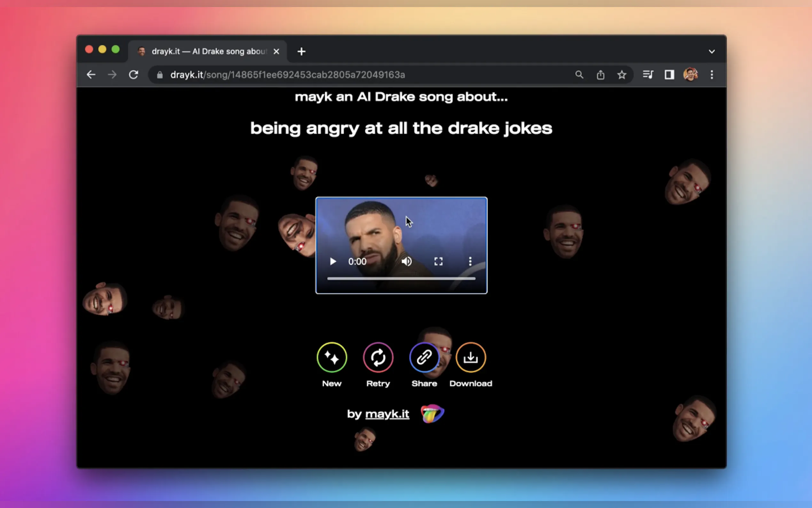Click the zoom magnifier in address bar
812x508 pixels.
579,75
